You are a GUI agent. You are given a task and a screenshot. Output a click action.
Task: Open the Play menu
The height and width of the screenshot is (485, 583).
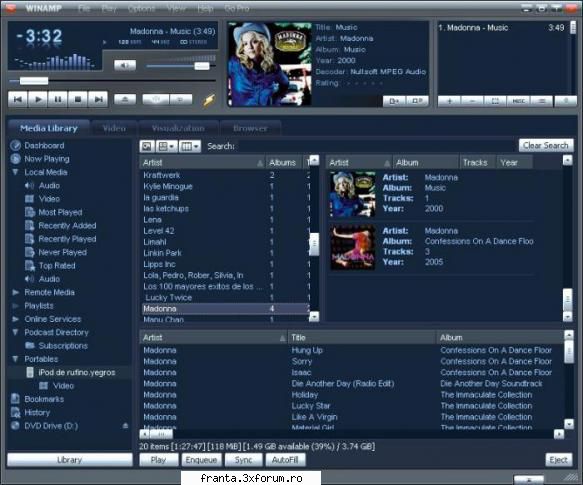109,9
